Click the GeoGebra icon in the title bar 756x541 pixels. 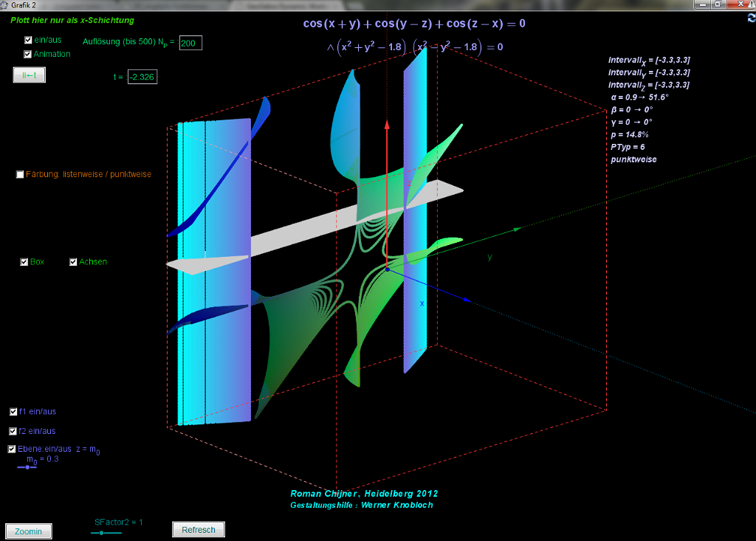[4, 5]
